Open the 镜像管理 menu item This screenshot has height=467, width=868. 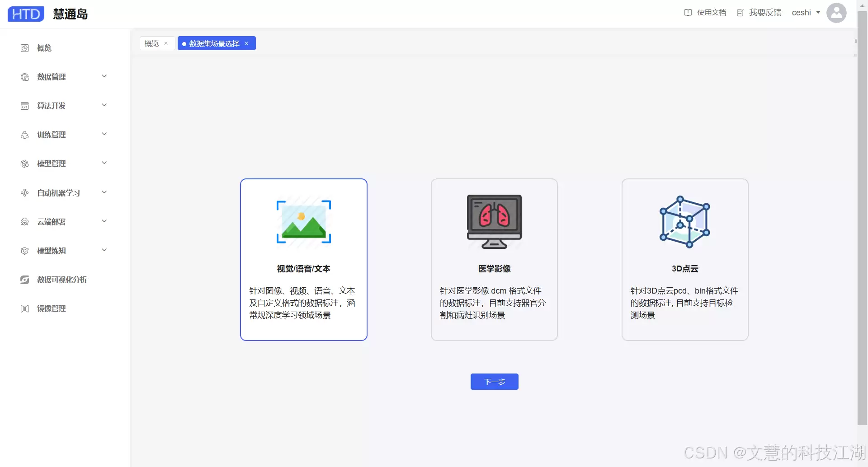[52, 308]
